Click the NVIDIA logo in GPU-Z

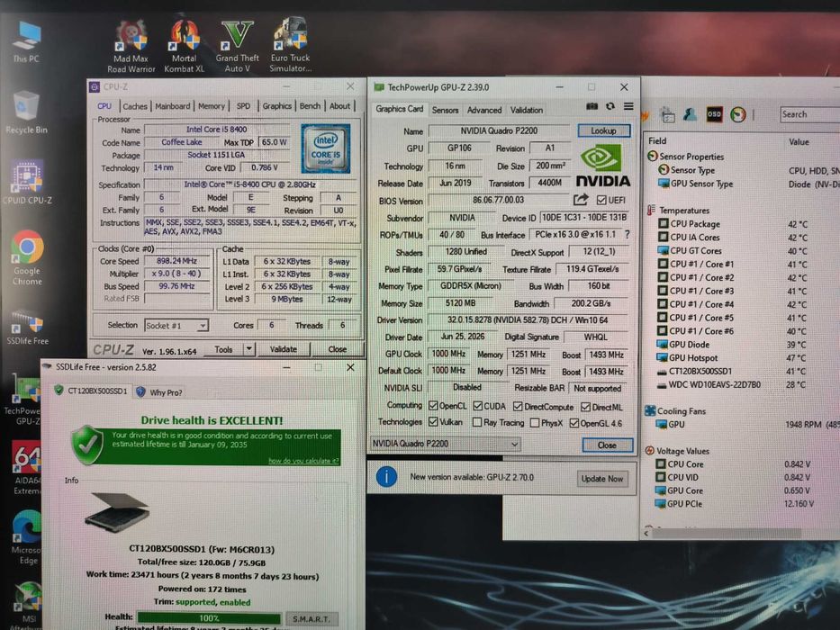point(602,166)
